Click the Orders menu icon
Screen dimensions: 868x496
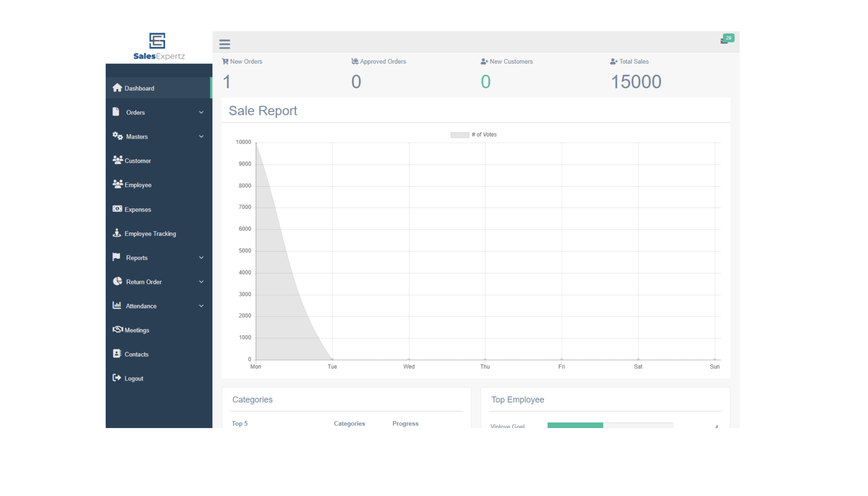pyautogui.click(x=117, y=112)
